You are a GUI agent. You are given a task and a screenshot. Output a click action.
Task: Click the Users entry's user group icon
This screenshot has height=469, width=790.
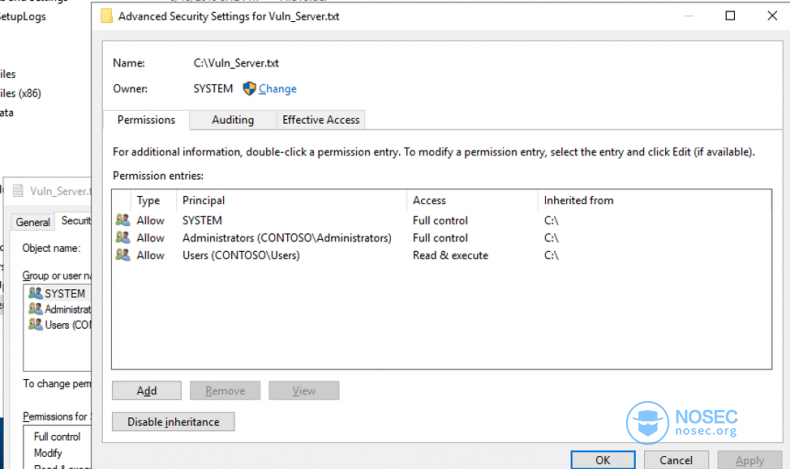click(122, 255)
